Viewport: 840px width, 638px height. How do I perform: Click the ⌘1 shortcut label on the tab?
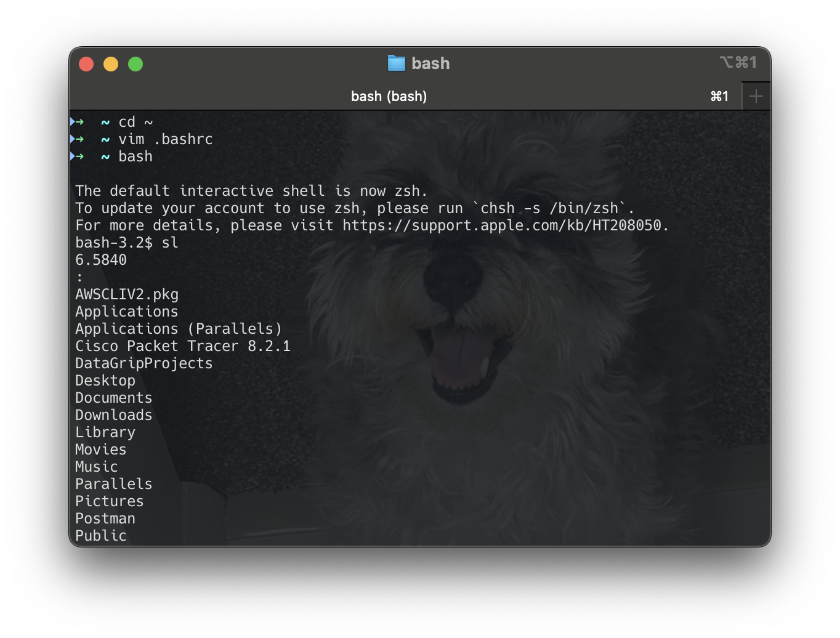pyautogui.click(x=719, y=96)
